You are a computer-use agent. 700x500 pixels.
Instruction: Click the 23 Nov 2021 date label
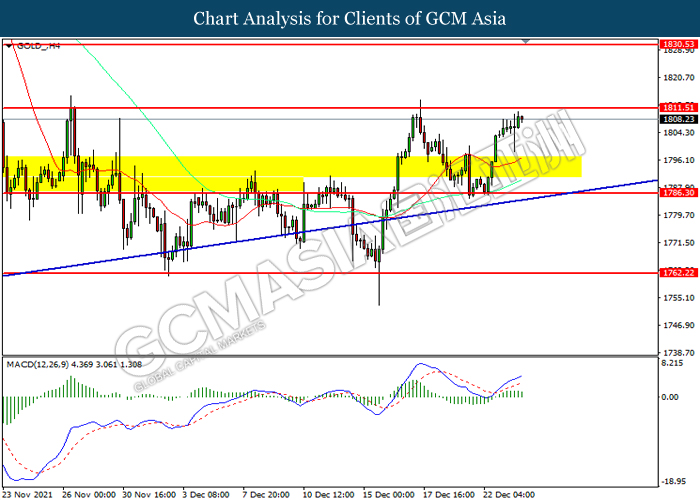28,495
